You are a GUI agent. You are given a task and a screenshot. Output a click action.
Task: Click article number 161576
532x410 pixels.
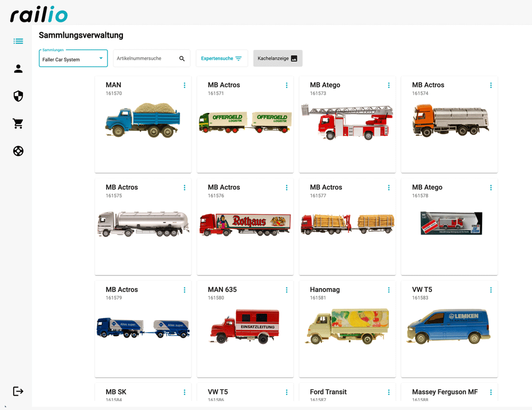216,195
